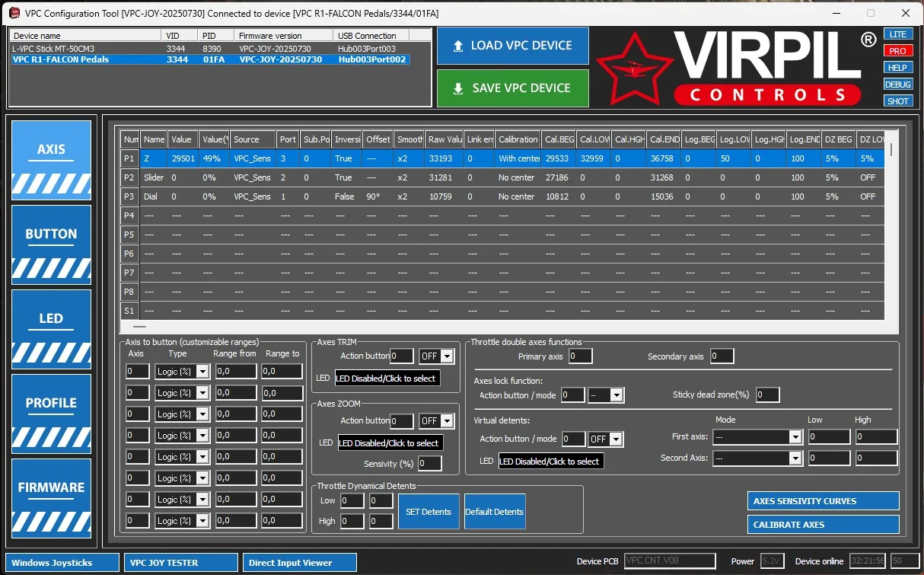Click the SHOT screenshot button
Viewport: 924px width, 575px height.
pyautogui.click(x=898, y=101)
